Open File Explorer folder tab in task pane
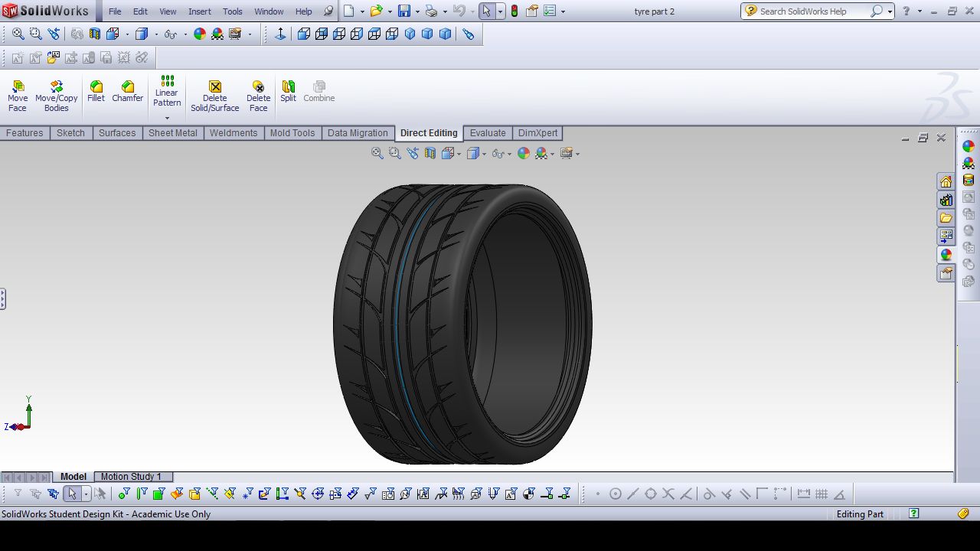Viewport: 980px width, 551px height. coord(946,218)
